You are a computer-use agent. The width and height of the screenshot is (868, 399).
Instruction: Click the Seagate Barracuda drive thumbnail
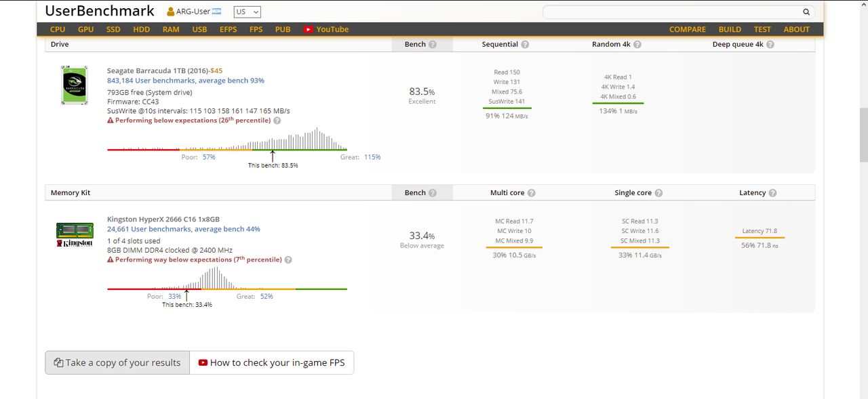pos(75,85)
